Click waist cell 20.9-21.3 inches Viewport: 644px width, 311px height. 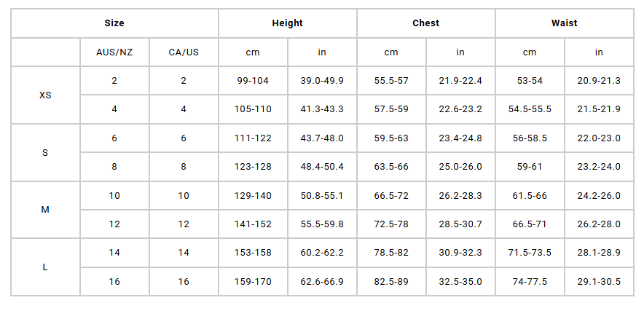tap(599, 80)
